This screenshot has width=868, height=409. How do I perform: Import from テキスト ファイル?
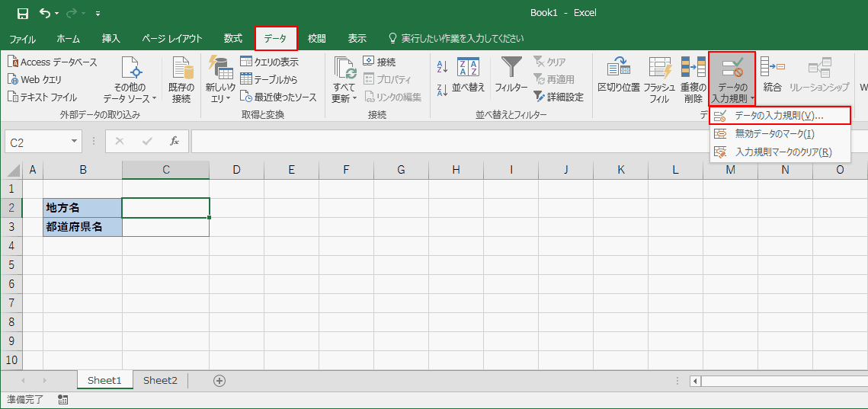tap(43, 97)
